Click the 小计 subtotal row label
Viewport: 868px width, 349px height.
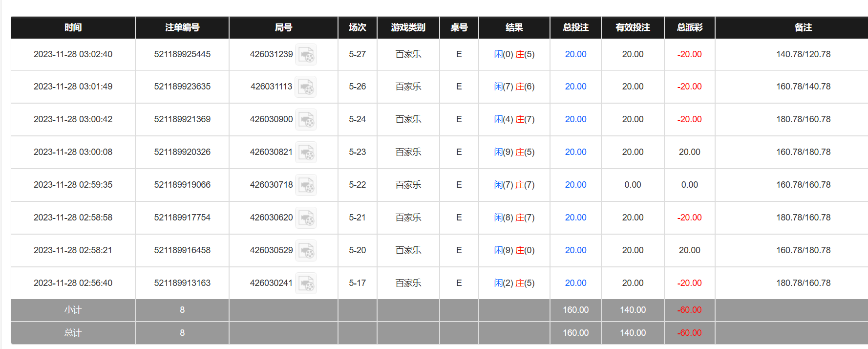[73, 310]
